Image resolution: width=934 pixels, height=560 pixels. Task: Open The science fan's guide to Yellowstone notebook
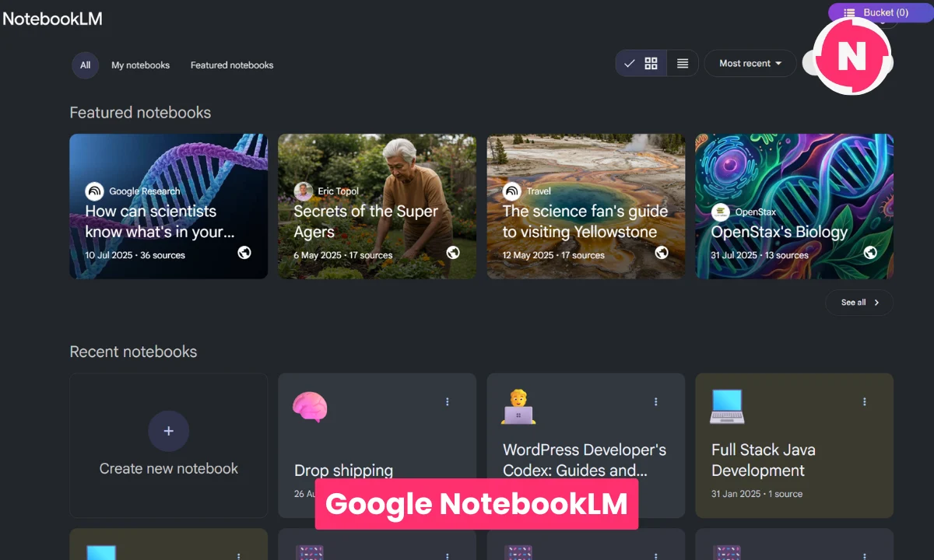(x=585, y=206)
